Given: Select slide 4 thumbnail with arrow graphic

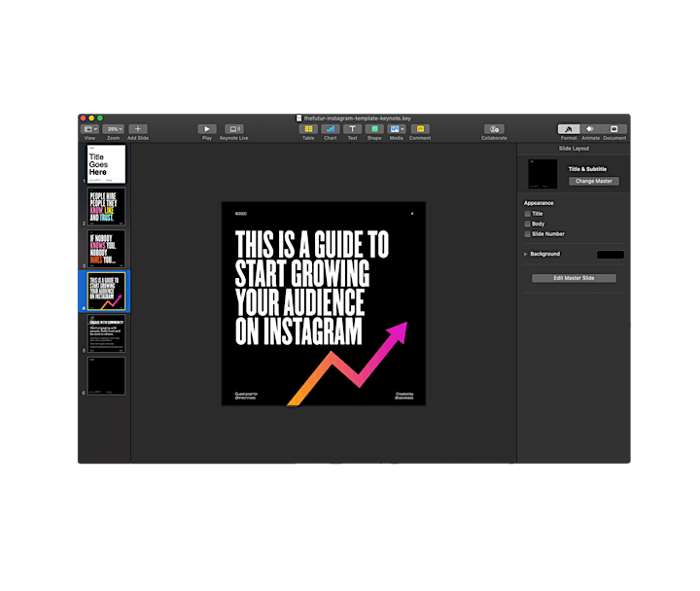Looking at the screenshot, I should tap(106, 291).
